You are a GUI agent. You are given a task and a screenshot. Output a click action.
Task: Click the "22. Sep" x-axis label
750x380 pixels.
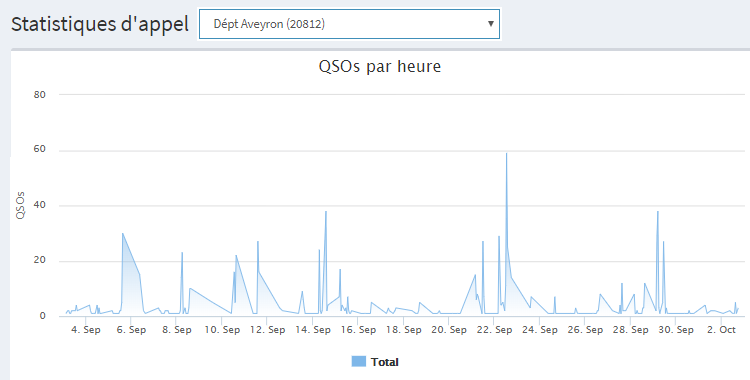tap(494, 330)
